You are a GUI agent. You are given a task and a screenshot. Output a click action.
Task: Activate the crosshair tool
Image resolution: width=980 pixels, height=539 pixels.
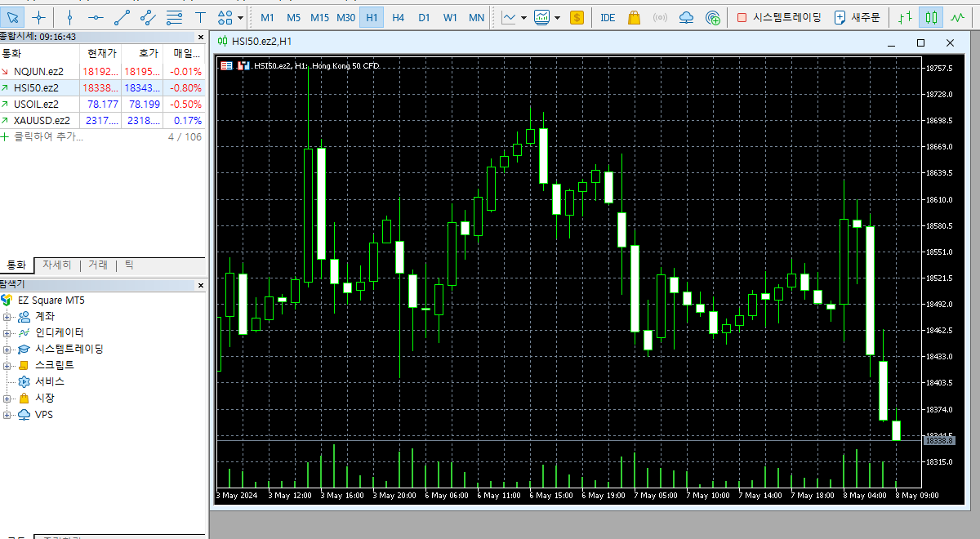[38, 17]
